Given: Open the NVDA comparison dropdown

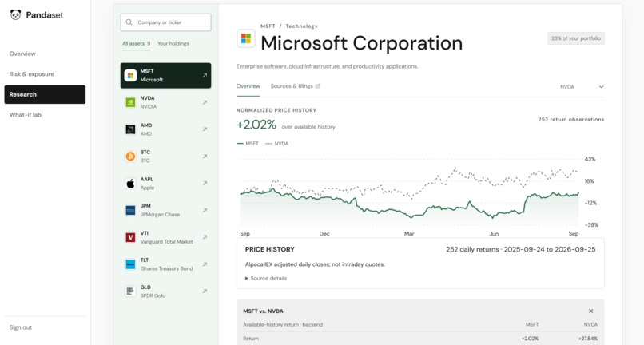Looking at the screenshot, I should tap(582, 87).
